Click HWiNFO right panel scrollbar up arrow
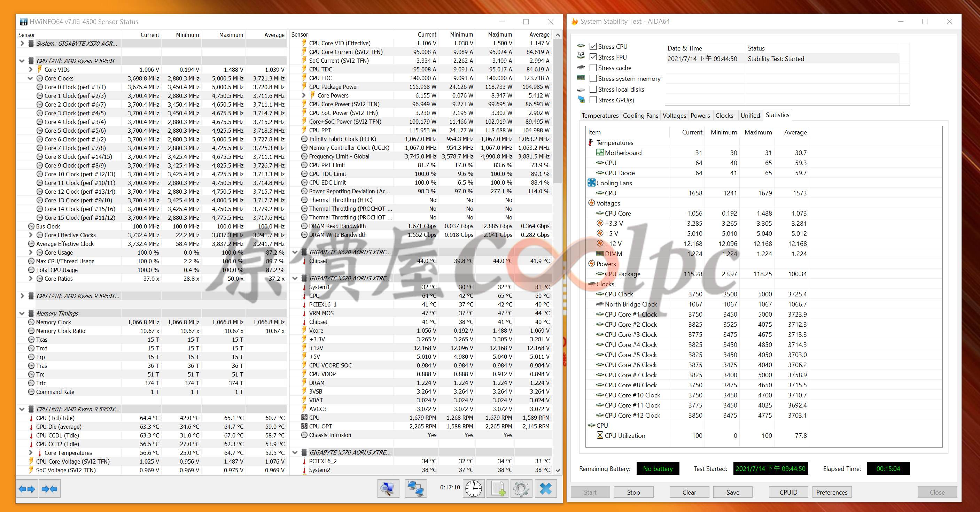The width and height of the screenshot is (980, 512). 558,34
